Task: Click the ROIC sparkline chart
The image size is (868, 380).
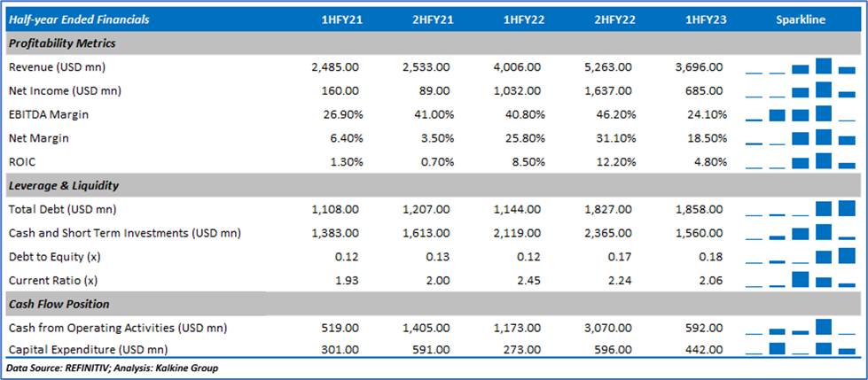Action: (x=801, y=162)
